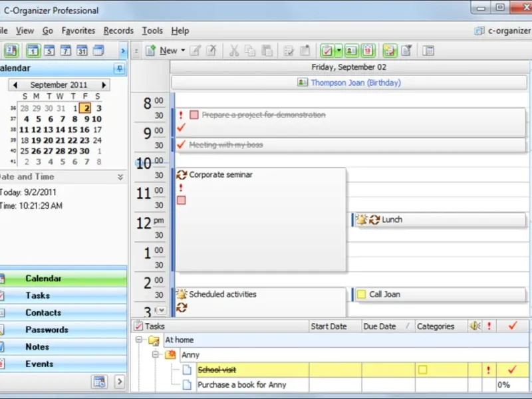Viewport: 532px width, 399px height.
Task: Open the View menu
Action: click(25, 31)
